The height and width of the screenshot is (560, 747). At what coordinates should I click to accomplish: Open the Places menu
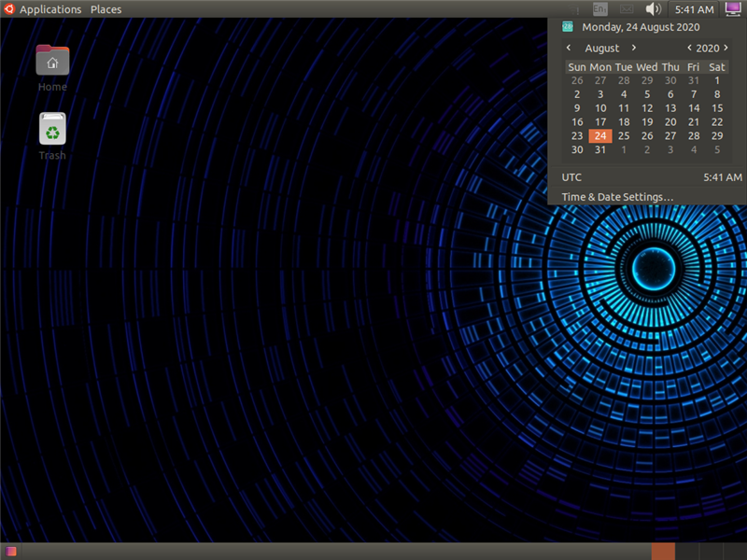[106, 9]
